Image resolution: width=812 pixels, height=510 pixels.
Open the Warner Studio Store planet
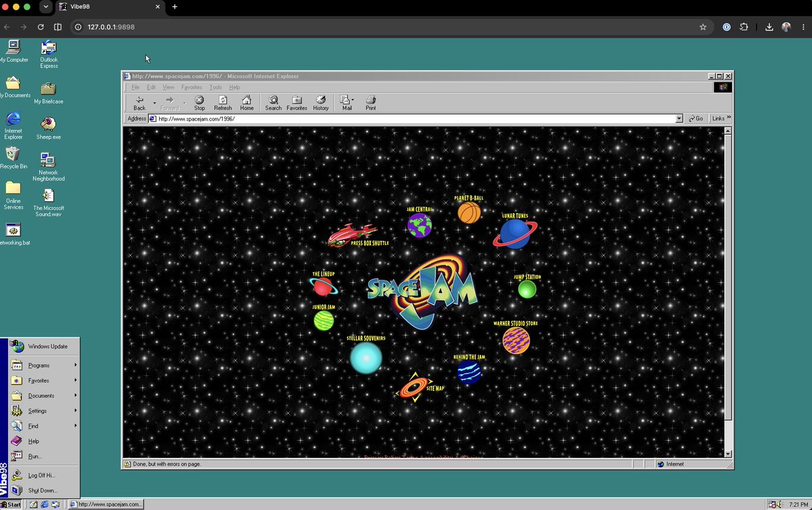[x=516, y=341]
